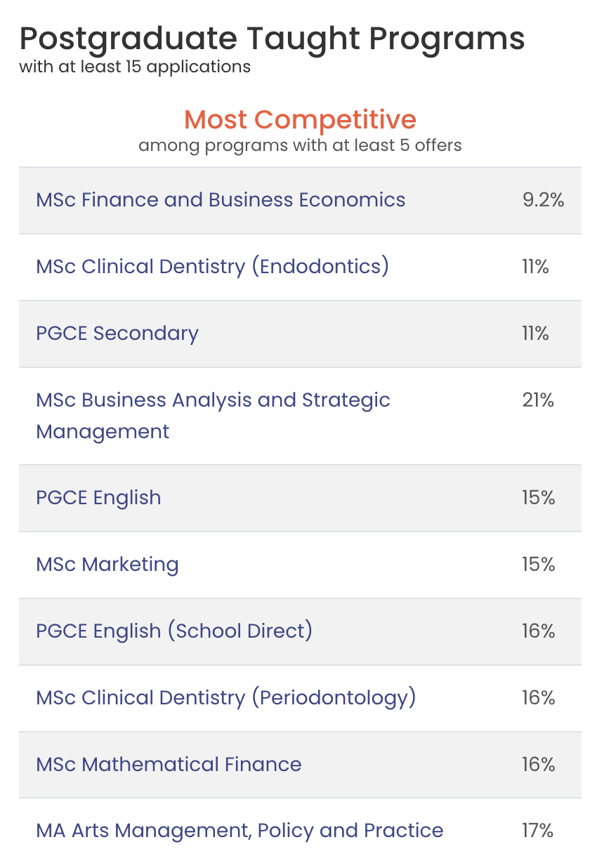The height and width of the screenshot is (868, 597).
Task: Click the 11% rate beside PGCE Secondary
Action: (x=535, y=334)
